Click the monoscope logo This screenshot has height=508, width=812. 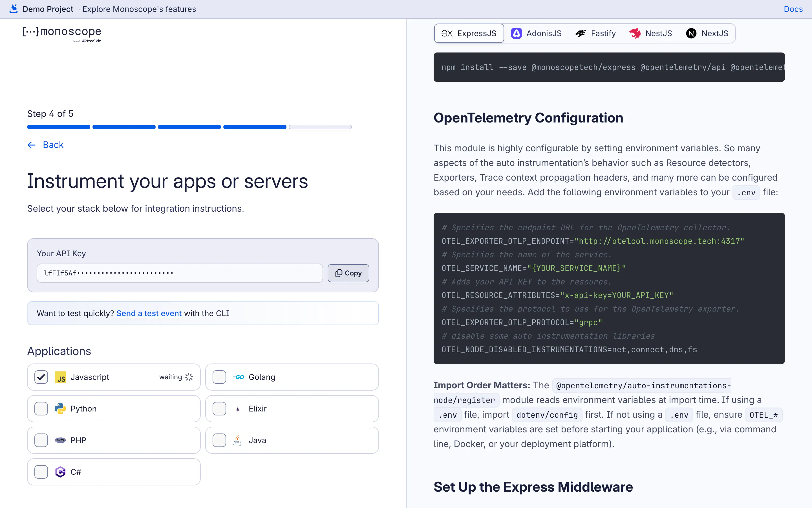pyautogui.click(x=62, y=34)
